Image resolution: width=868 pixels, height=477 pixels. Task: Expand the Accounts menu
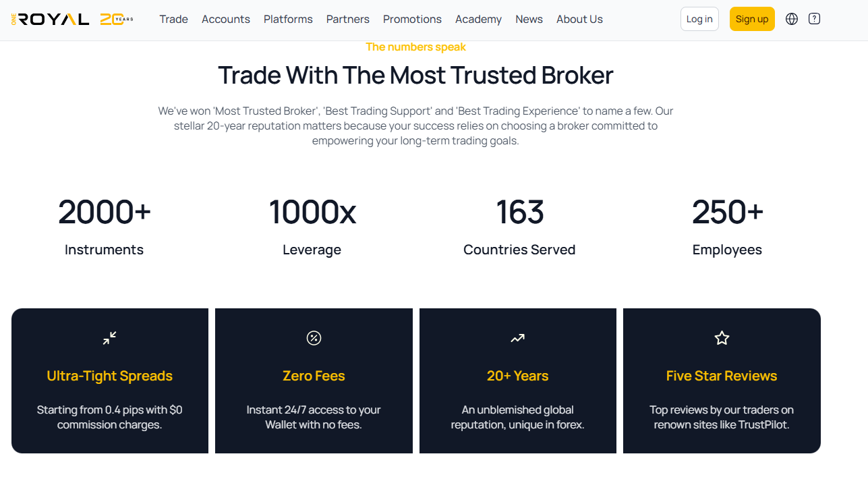click(x=226, y=19)
